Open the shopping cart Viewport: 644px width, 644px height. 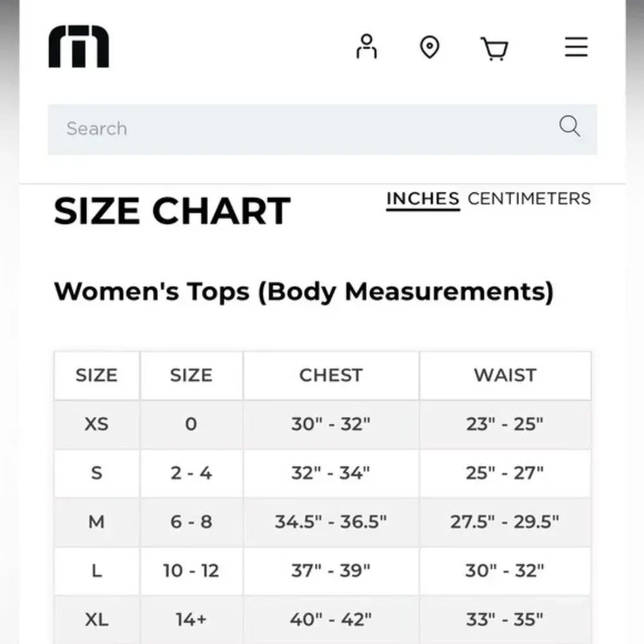click(x=495, y=48)
